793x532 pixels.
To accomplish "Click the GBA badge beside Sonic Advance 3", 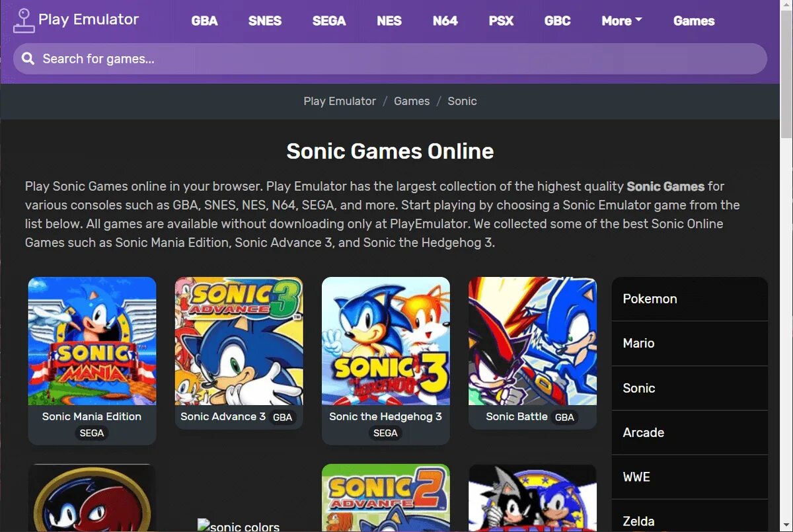I will [282, 417].
